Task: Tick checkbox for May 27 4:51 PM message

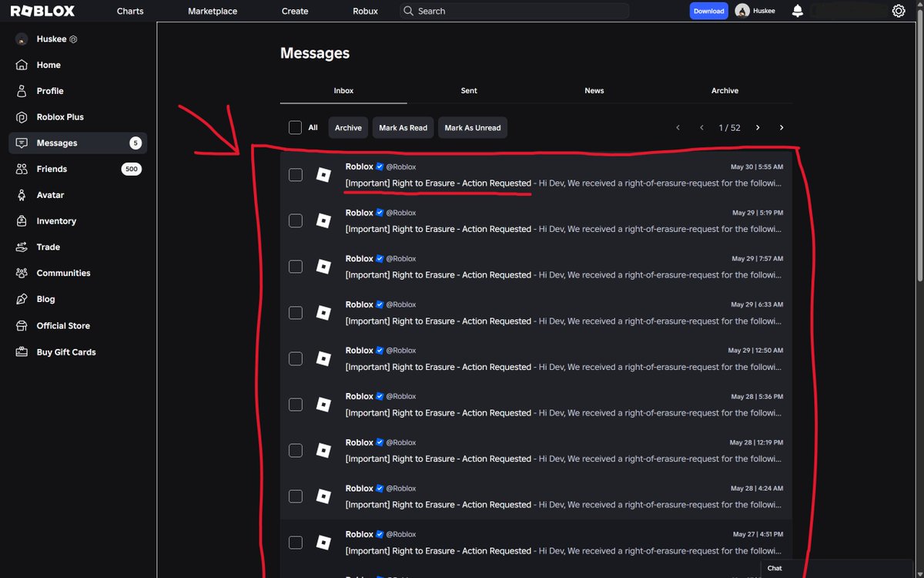Action: tap(296, 543)
